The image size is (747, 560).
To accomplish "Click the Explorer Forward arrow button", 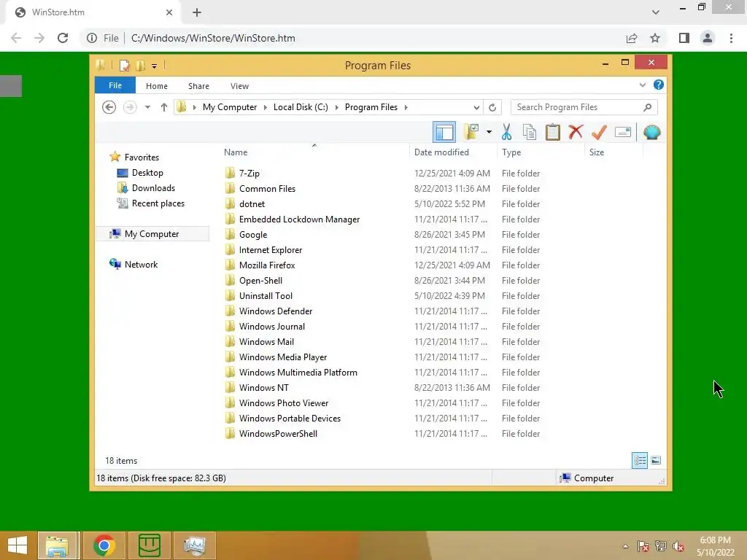I will (x=130, y=107).
